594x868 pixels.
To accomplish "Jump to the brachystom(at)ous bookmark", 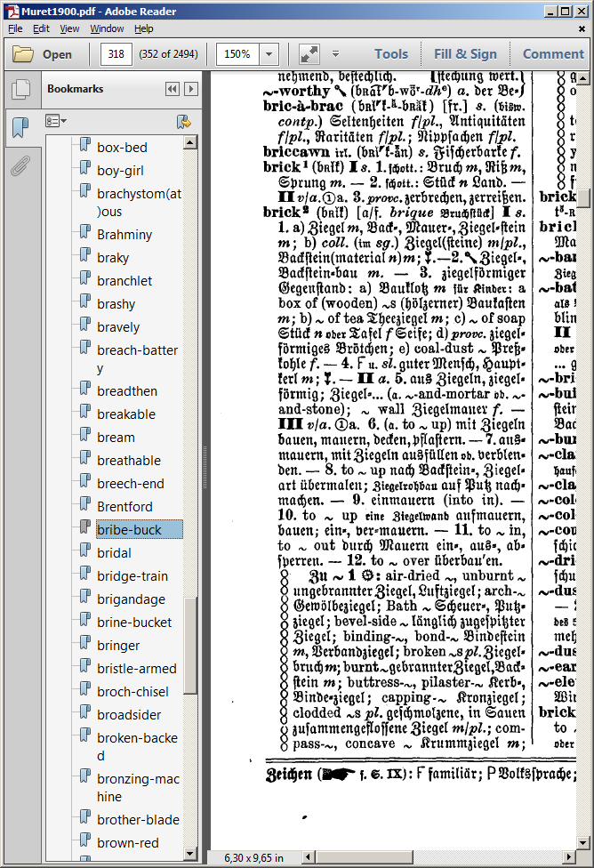I will tap(139, 203).
